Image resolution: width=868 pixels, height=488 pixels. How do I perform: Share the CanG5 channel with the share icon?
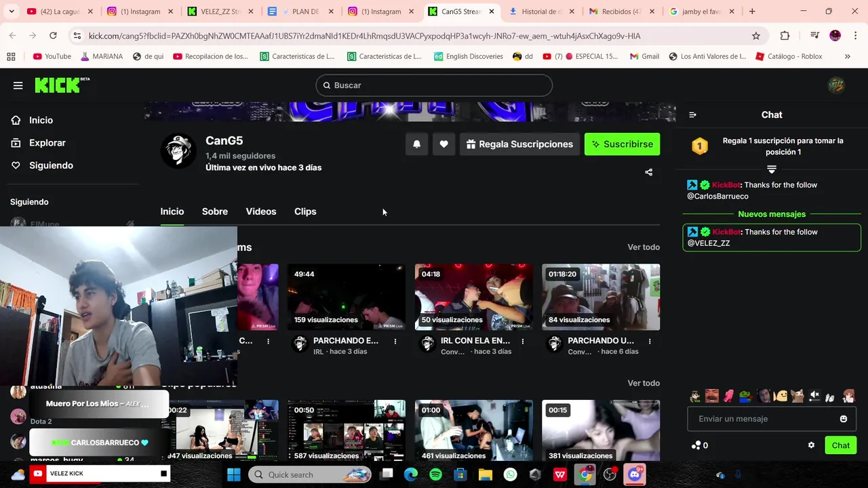649,172
